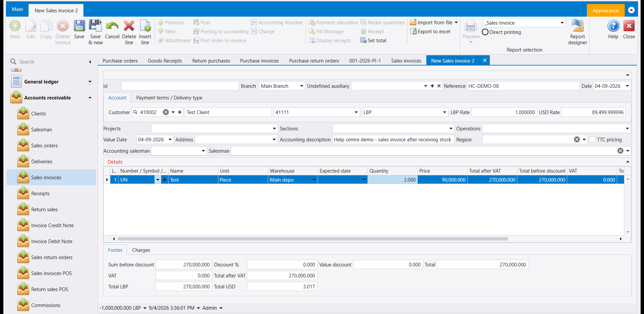Clear the Region field X icon
Image resolution: width=644 pixels, height=314 pixels.
coord(577,139)
